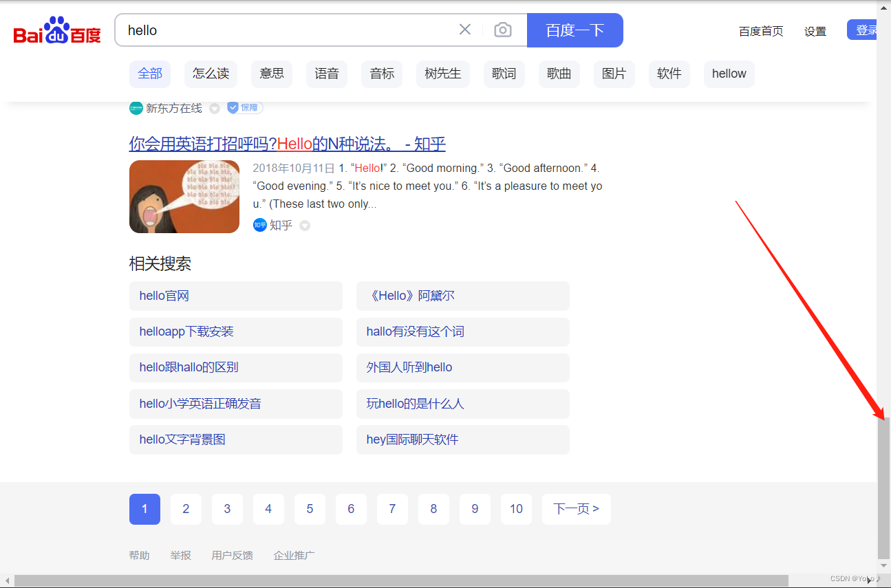Click related search hello跟hallo的区别

pyautogui.click(x=236, y=367)
